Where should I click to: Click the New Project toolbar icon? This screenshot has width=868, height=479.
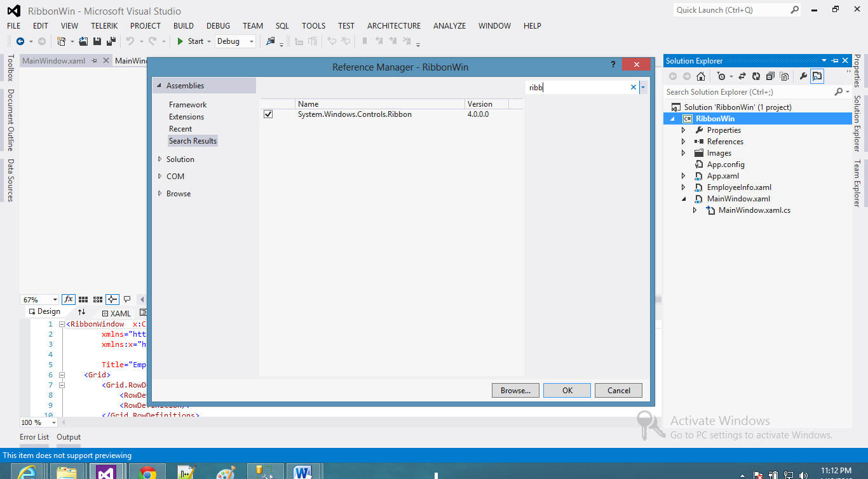click(x=62, y=41)
